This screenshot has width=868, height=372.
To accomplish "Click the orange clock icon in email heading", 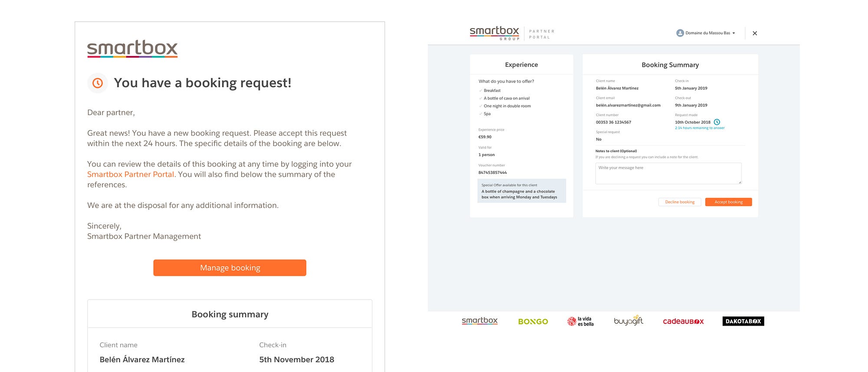I will coord(98,83).
